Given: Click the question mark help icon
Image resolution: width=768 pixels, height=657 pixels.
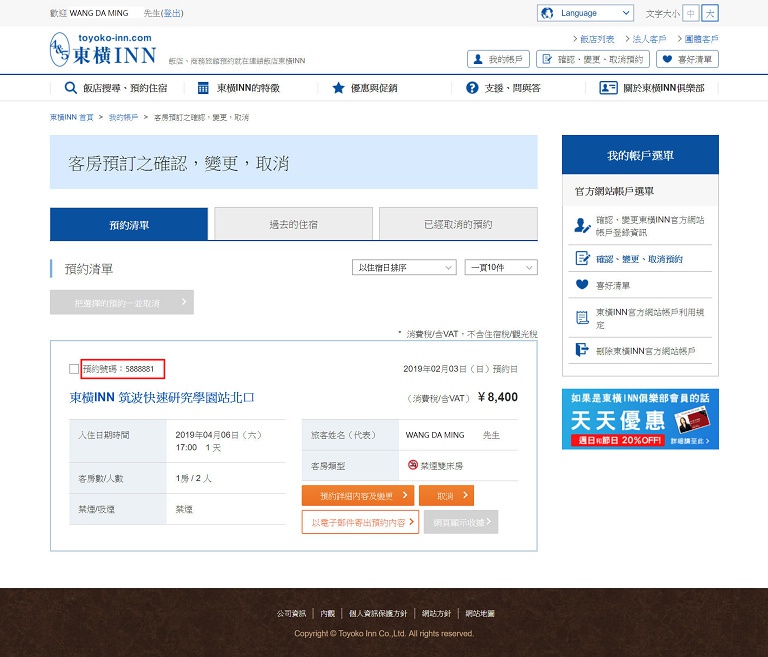Looking at the screenshot, I should pyautogui.click(x=472, y=88).
